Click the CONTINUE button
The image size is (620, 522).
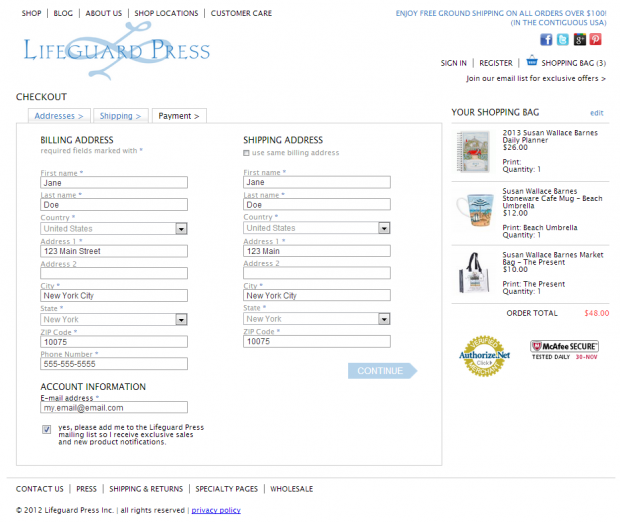[x=382, y=371]
